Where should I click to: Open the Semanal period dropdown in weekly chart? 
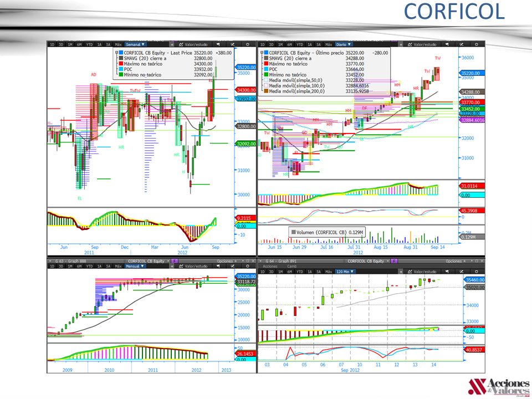pos(135,44)
